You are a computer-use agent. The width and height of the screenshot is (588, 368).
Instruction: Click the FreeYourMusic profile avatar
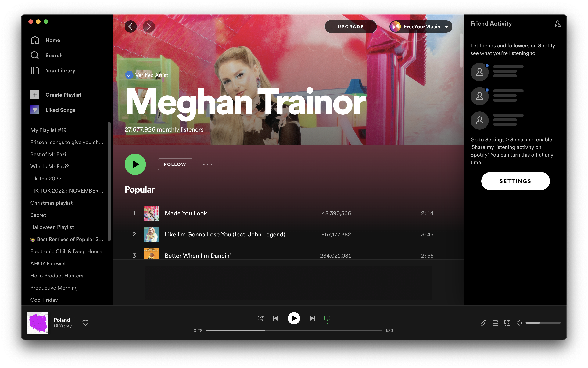(x=396, y=27)
